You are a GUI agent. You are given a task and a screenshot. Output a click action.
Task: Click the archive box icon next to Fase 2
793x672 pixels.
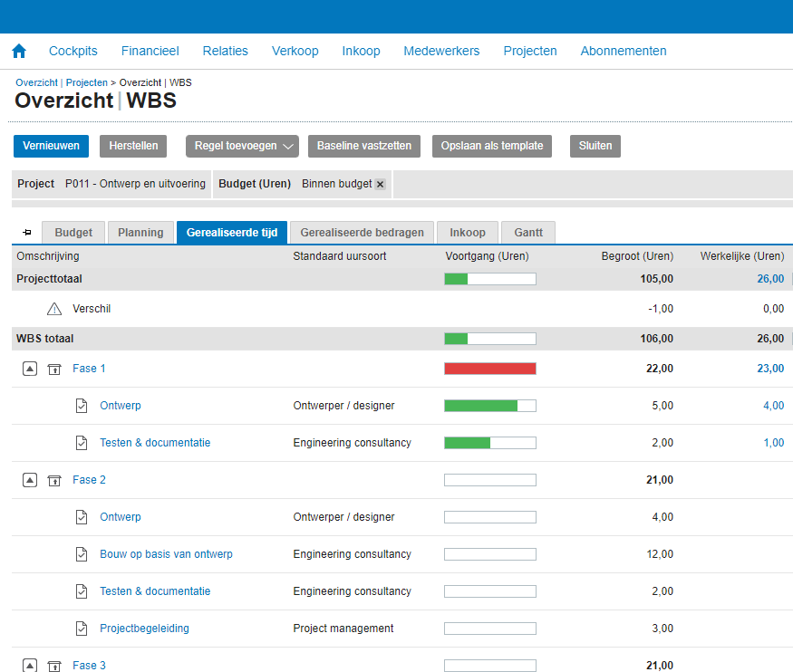[x=54, y=480]
